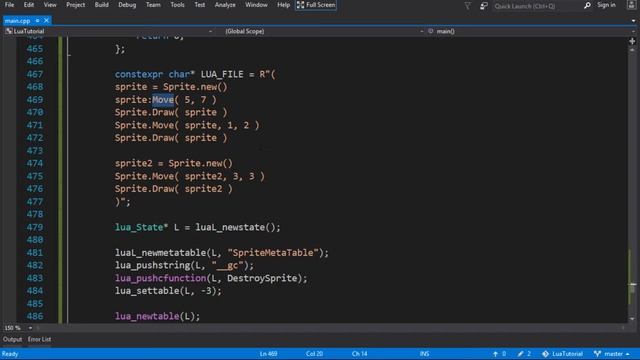Exit Full Screen mode button
The image size is (640, 360).
click(316, 5)
